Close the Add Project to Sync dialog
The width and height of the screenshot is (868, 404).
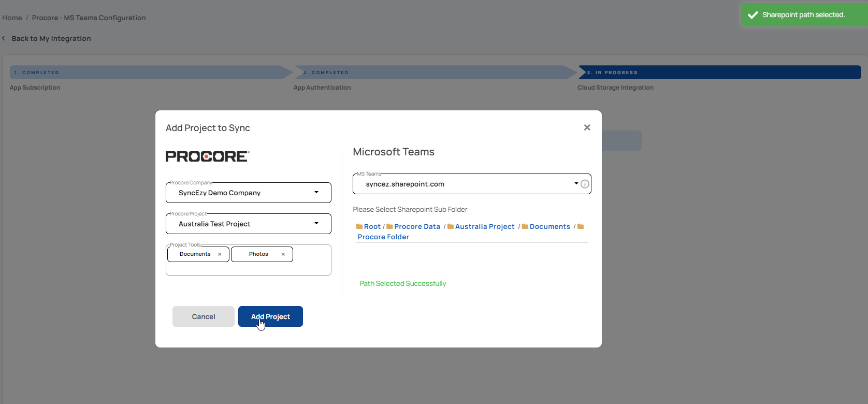(x=587, y=127)
